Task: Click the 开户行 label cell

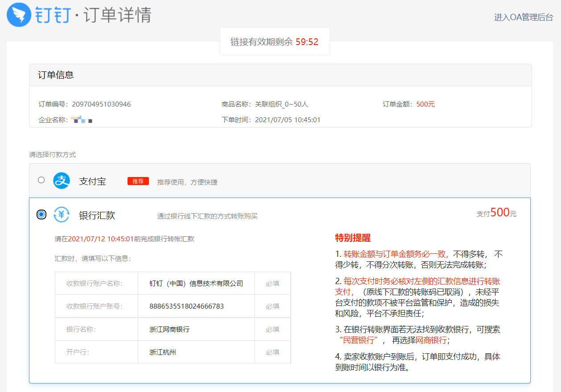Action: 96,352
